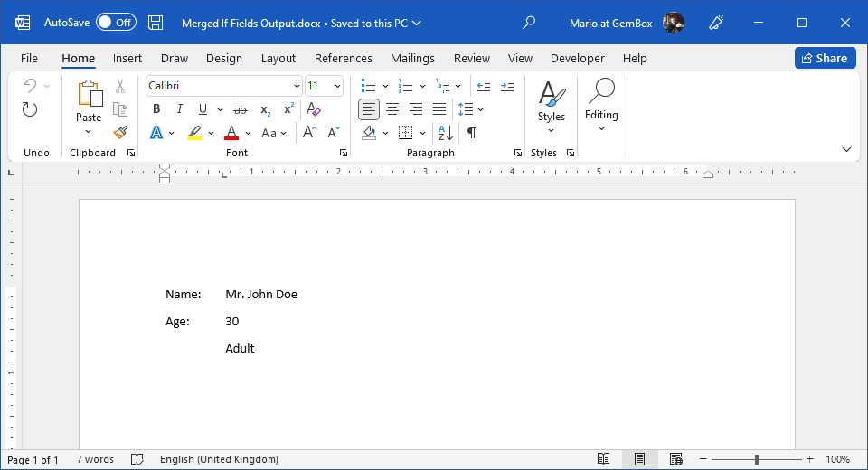This screenshot has width=868, height=470.
Task: Click the Show/Hide paragraph marks icon
Action: tap(471, 133)
